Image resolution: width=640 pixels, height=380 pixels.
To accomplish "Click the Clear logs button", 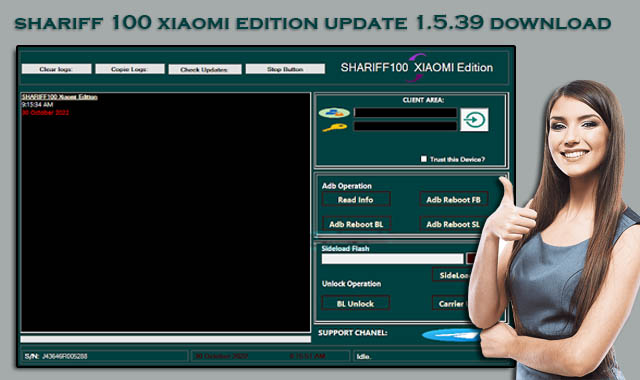I will pyautogui.click(x=56, y=69).
